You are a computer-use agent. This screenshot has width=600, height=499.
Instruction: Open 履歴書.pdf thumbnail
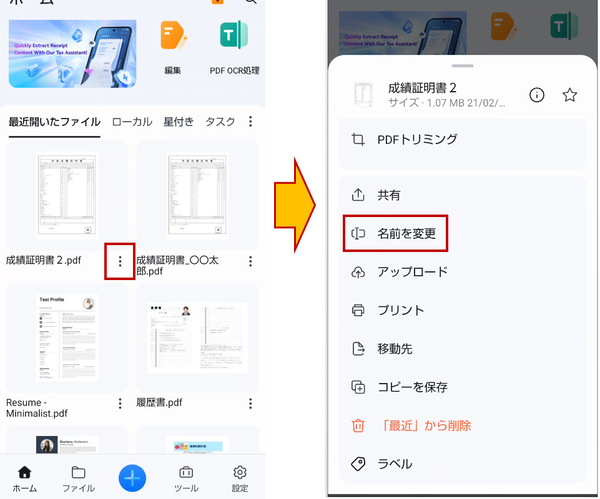pyautogui.click(x=197, y=337)
